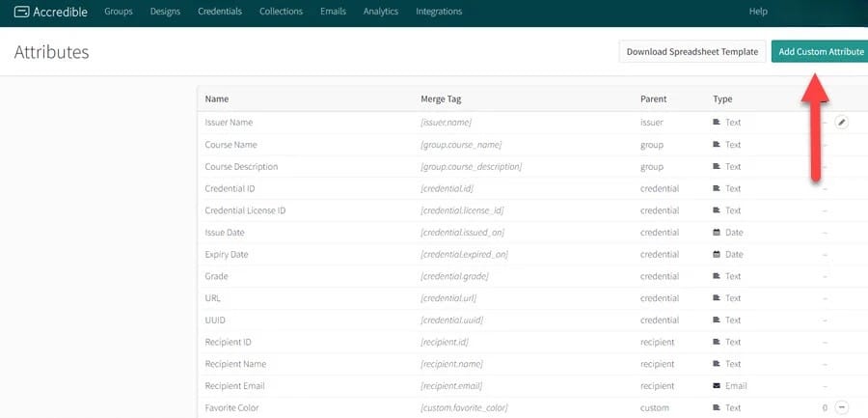Click the Accredible logo icon

(x=21, y=12)
